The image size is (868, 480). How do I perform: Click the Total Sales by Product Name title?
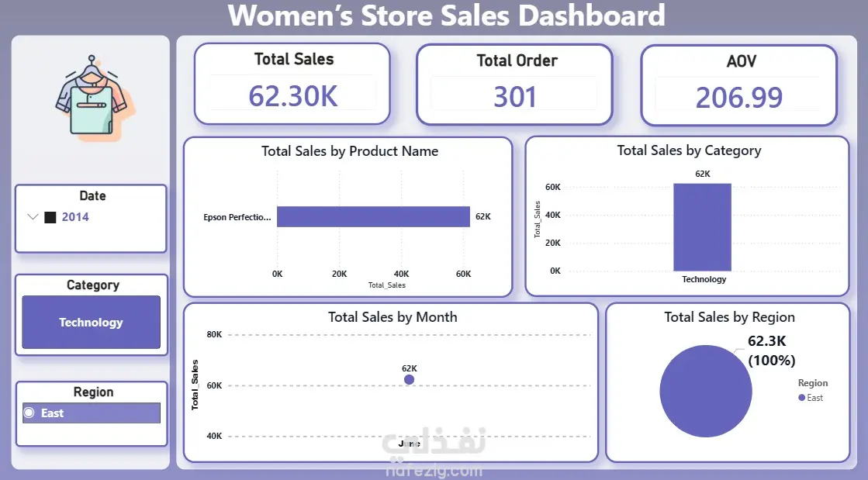[350, 151]
